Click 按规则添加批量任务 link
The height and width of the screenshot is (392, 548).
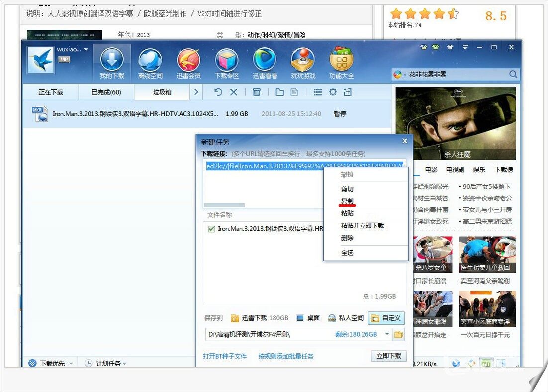pos(285,356)
